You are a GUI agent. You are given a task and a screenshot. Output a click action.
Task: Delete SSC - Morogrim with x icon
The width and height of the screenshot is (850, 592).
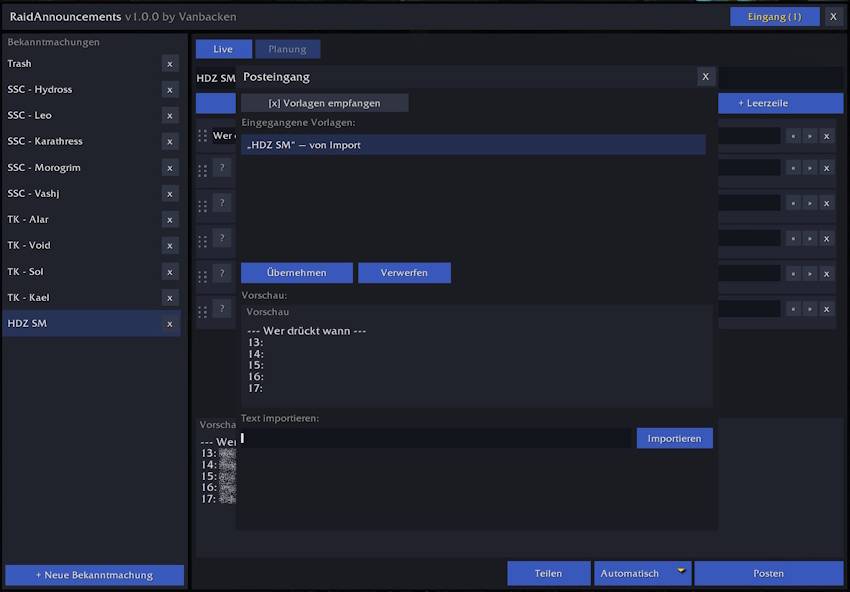(x=170, y=168)
